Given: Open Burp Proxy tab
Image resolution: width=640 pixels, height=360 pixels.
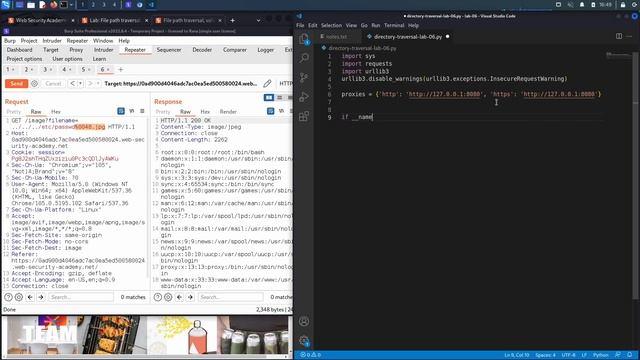Looking at the screenshot, I should click(76, 50).
